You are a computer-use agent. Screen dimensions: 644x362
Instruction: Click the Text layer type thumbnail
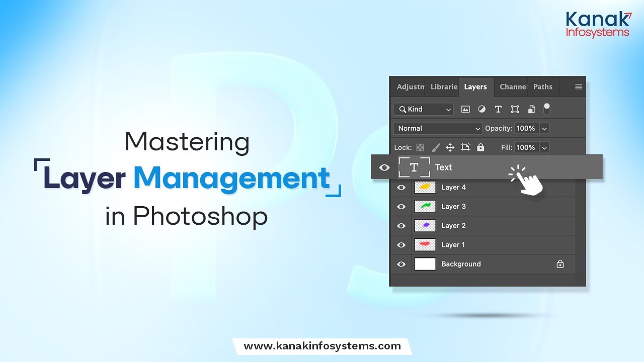click(414, 167)
